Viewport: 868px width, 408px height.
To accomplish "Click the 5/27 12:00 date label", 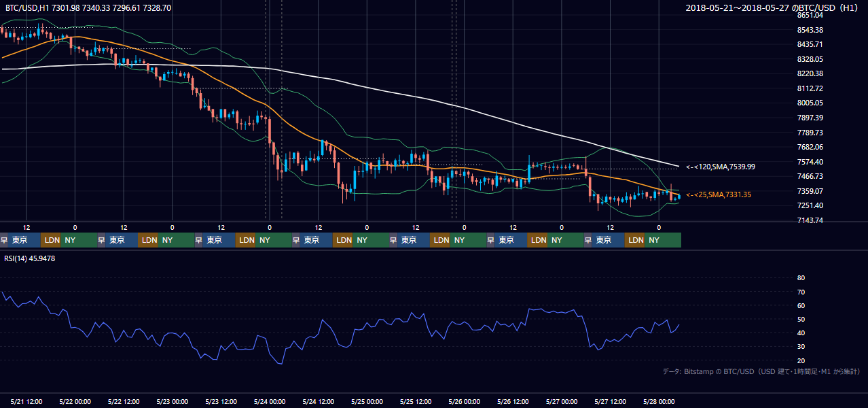I will [x=610, y=402].
